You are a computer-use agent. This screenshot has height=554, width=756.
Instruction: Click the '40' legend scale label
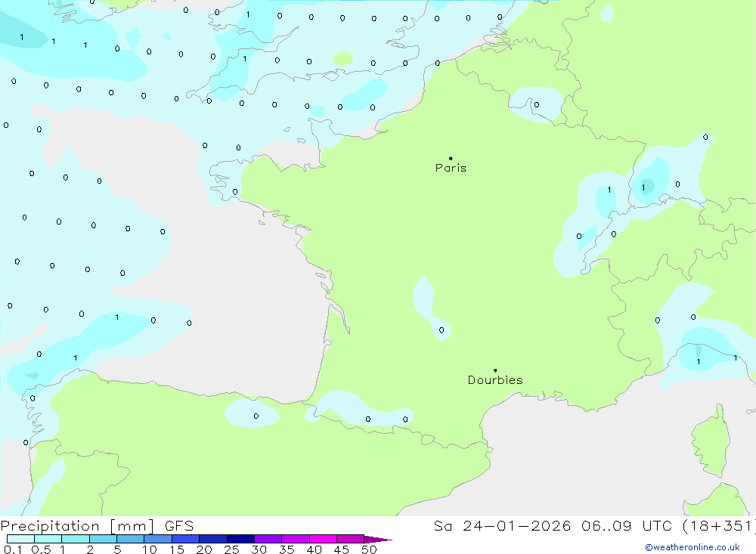point(314,549)
